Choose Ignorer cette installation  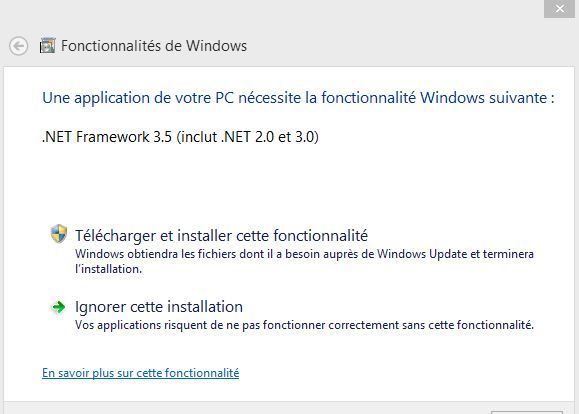(x=159, y=307)
